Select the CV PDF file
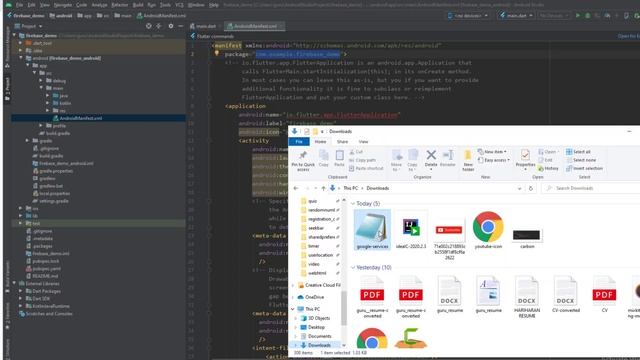Image resolution: width=640 pixels, height=360 pixels. tap(604, 294)
